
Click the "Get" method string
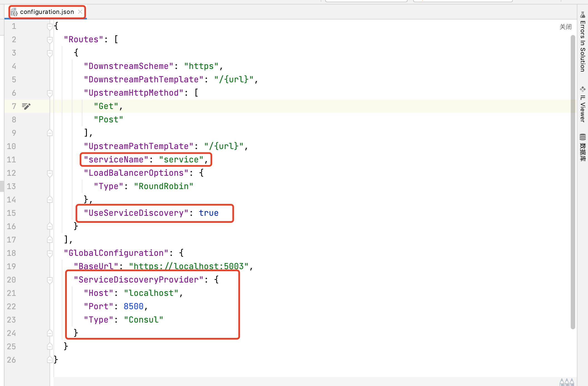(x=106, y=106)
